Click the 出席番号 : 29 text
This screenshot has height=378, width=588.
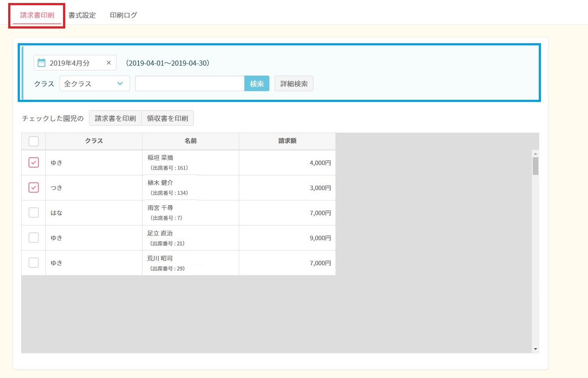tap(168, 268)
